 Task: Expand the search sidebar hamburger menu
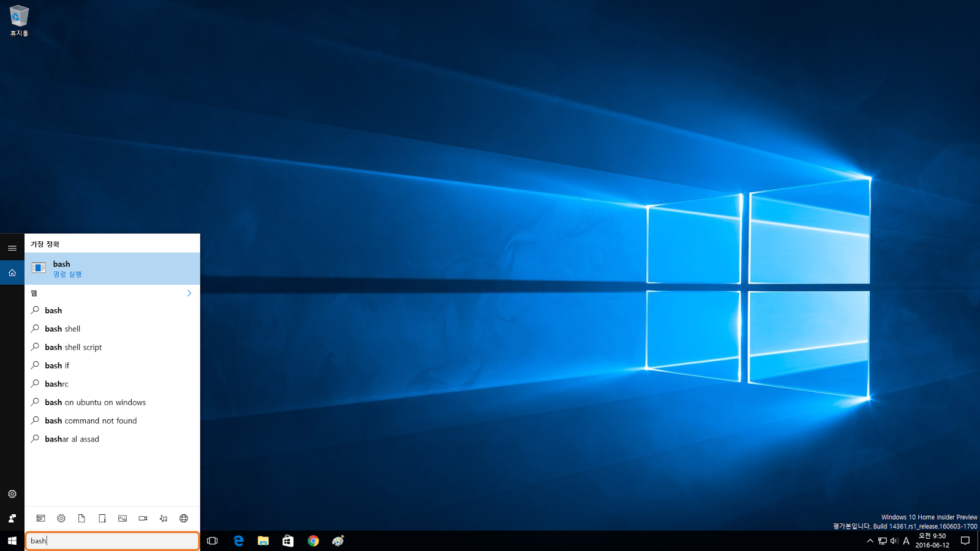point(12,247)
